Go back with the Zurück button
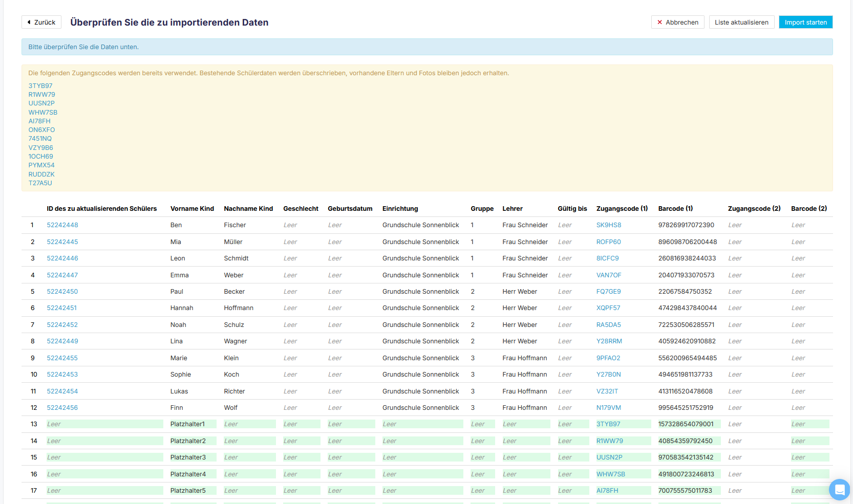Screen dimensions: 853x504 tap(41, 22)
